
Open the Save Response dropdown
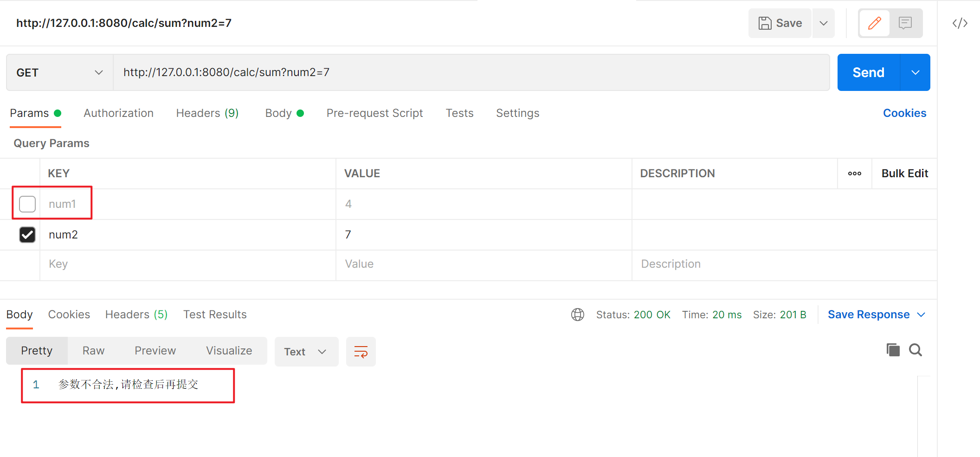tap(876, 315)
